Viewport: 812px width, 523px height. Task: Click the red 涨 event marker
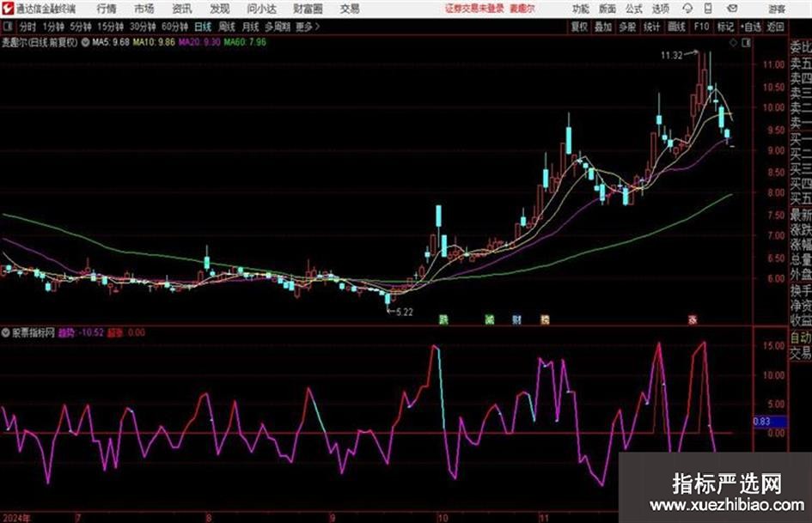(x=693, y=319)
